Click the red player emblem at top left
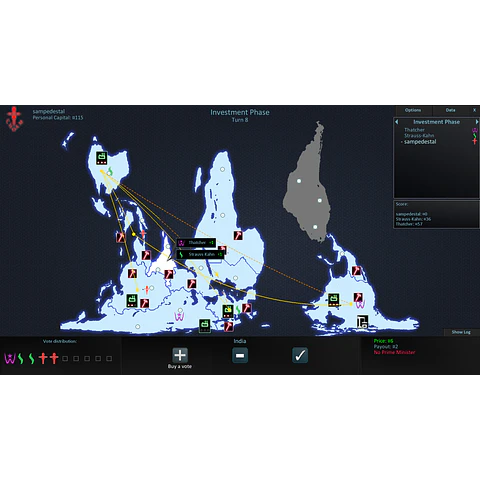 (x=14, y=119)
